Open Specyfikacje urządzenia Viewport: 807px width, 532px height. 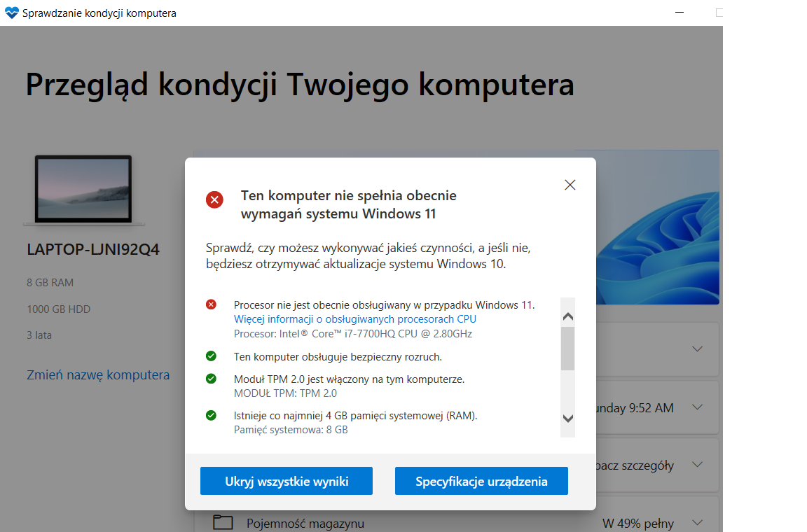point(481,481)
